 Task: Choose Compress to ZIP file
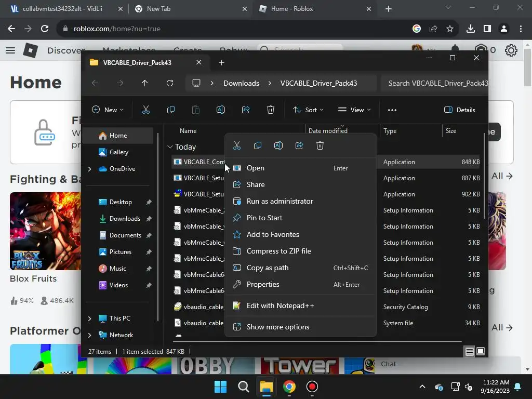(x=301, y=251)
